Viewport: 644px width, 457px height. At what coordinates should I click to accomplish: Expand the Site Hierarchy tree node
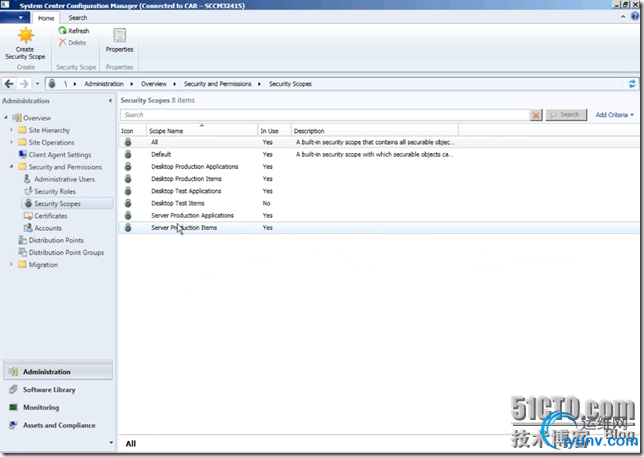point(12,130)
